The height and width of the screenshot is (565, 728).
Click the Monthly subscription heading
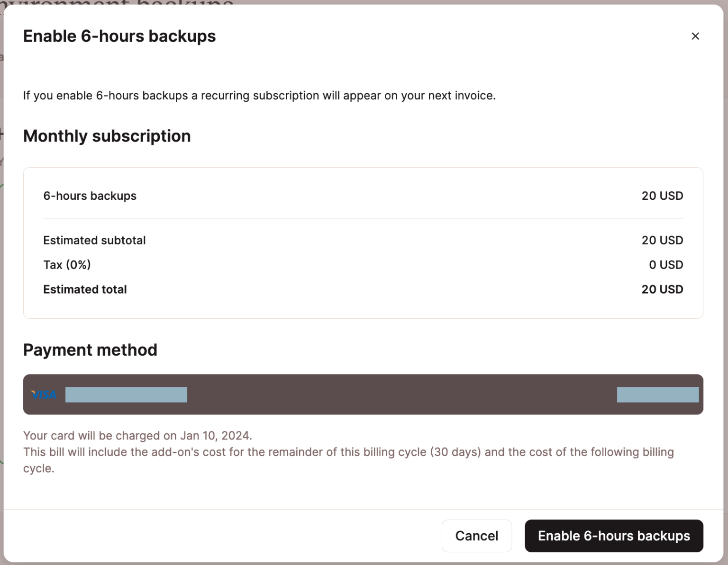tap(107, 136)
